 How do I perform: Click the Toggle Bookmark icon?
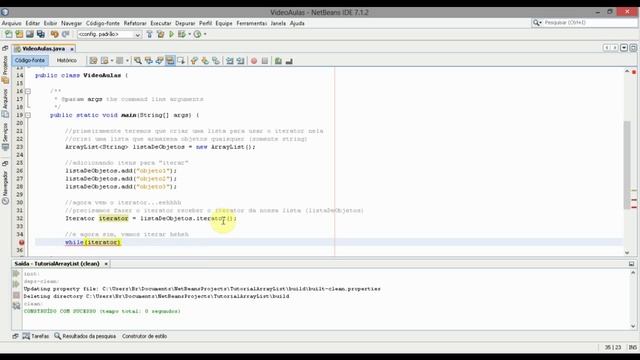(x=216, y=61)
